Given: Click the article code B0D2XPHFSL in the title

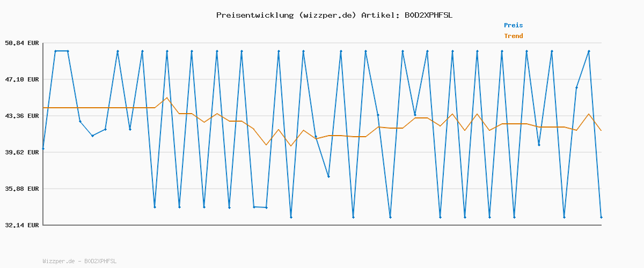Looking at the screenshot, I should [x=428, y=15].
